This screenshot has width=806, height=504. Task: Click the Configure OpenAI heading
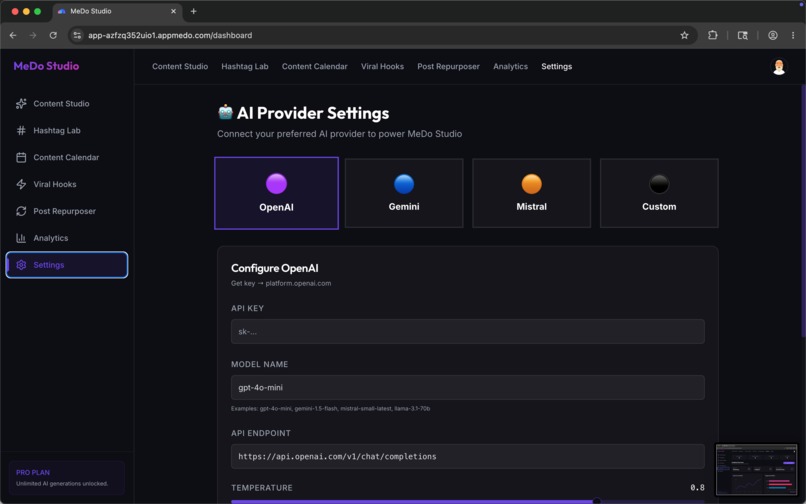(274, 268)
